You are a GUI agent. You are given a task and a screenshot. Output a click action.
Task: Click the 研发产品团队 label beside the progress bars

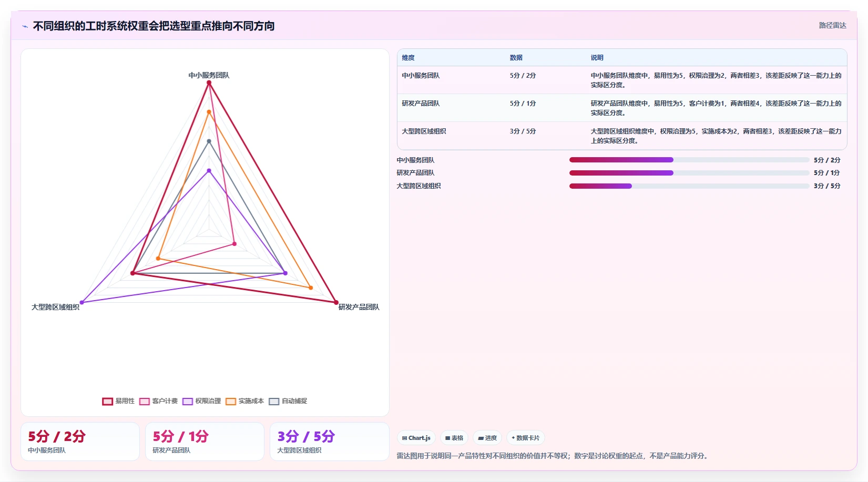tap(415, 173)
